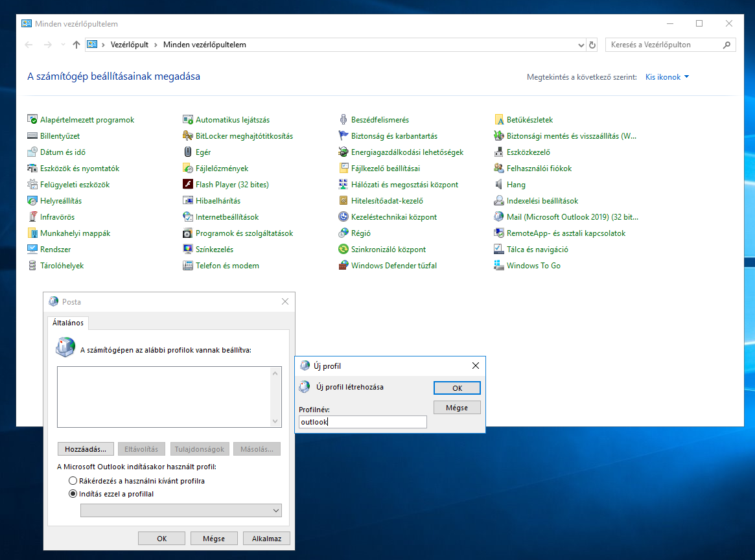Open the Szinkronizáló központ link

[388, 250]
